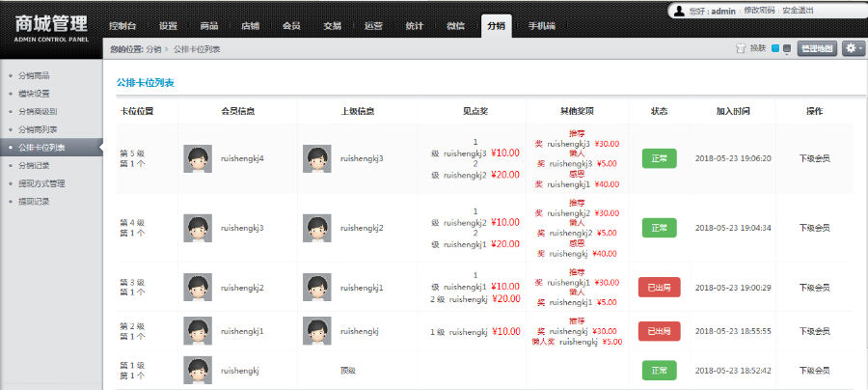Screen dimensions: 868x390
Task: Click the admin user silhouette icon
Action: point(679,11)
